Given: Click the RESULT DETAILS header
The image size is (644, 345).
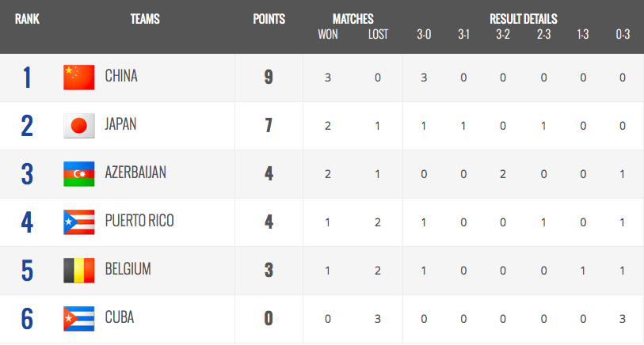Looking at the screenshot, I should coord(524,19).
